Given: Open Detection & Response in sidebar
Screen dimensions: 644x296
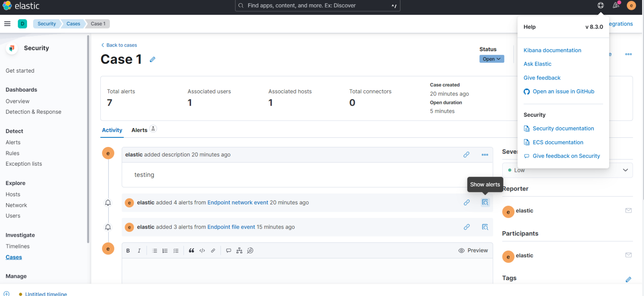Looking at the screenshot, I should [33, 112].
